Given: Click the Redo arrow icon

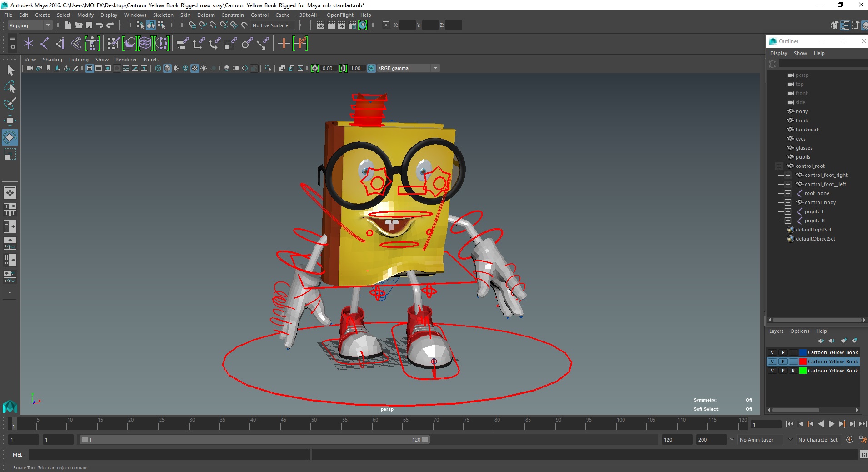Looking at the screenshot, I should pyautogui.click(x=110, y=25).
